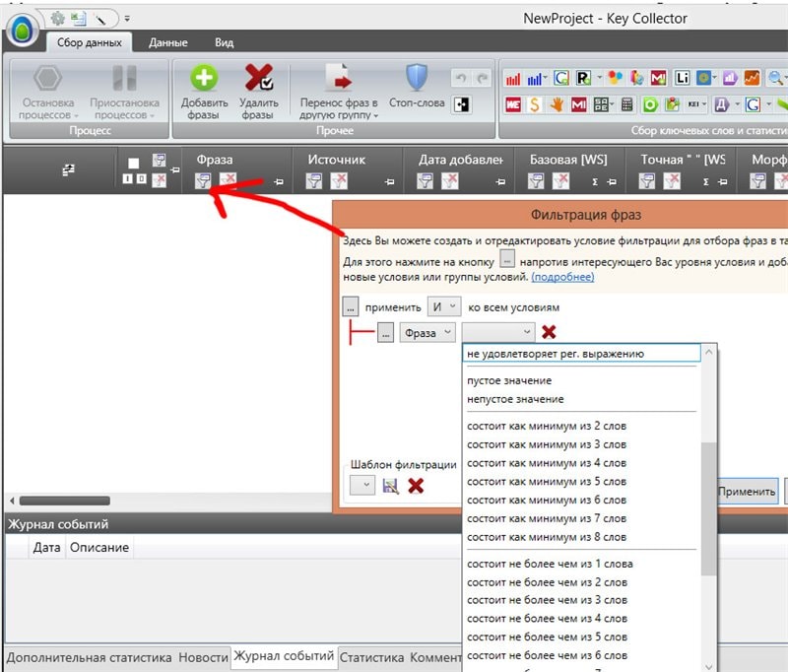
Task: Click the filter icon under Базовая [WS]
Action: pyautogui.click(x=537, y=180)
